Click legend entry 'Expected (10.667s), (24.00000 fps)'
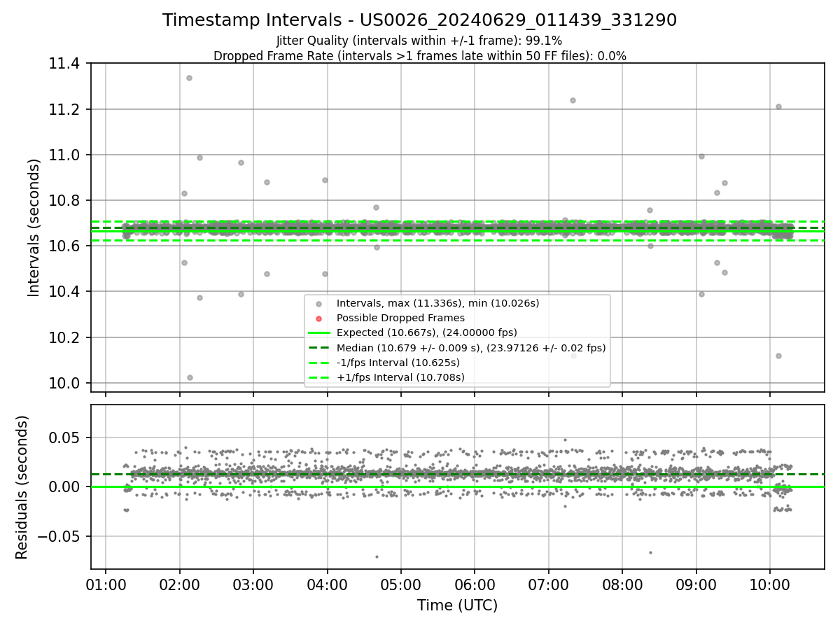 [427, 332]
